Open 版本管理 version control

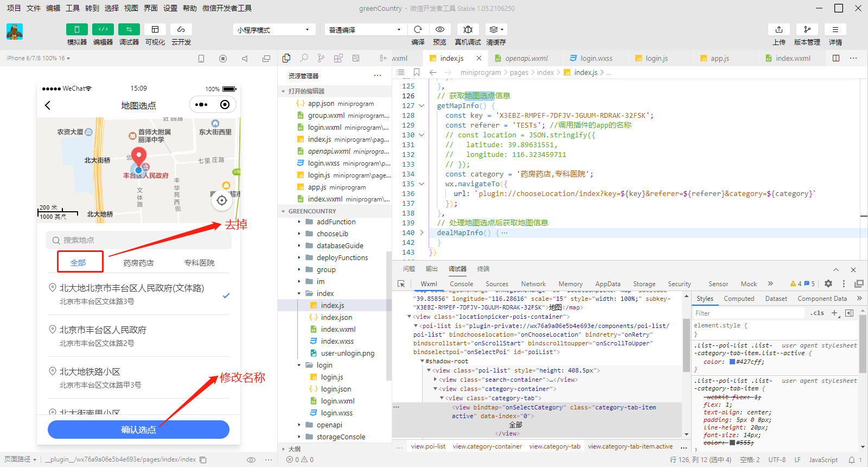[x=807, y=29]
